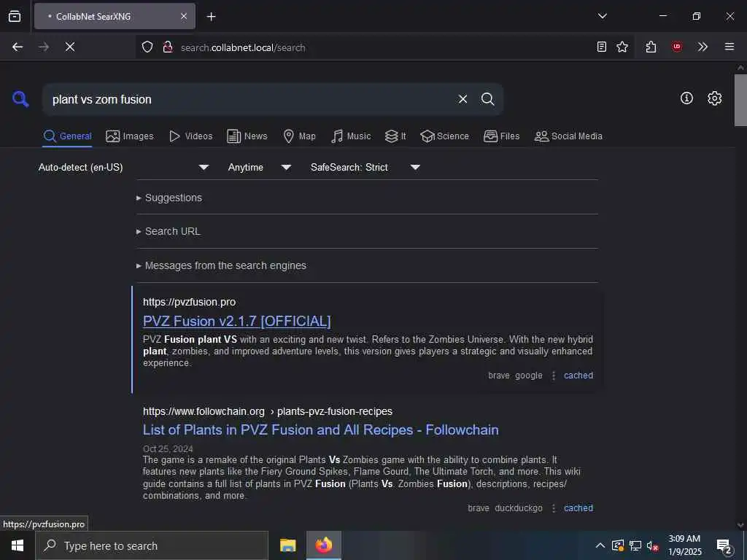Viewport: 747px width, 560px height.
Task: Switch to the Social Media category
Action: pyautogui.click(x=568, y=136)
